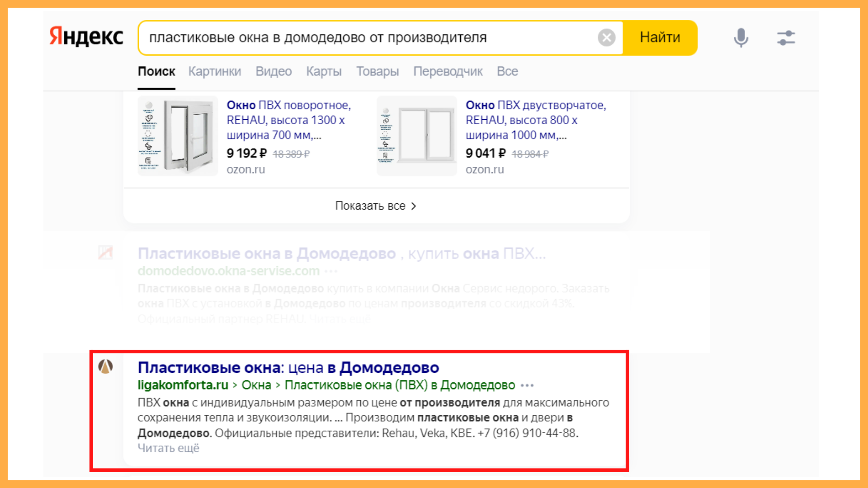Screen dimensions: 868x488
Task: Click the crossed-out 18 389 ₽ old price
Action: [291, 154]
